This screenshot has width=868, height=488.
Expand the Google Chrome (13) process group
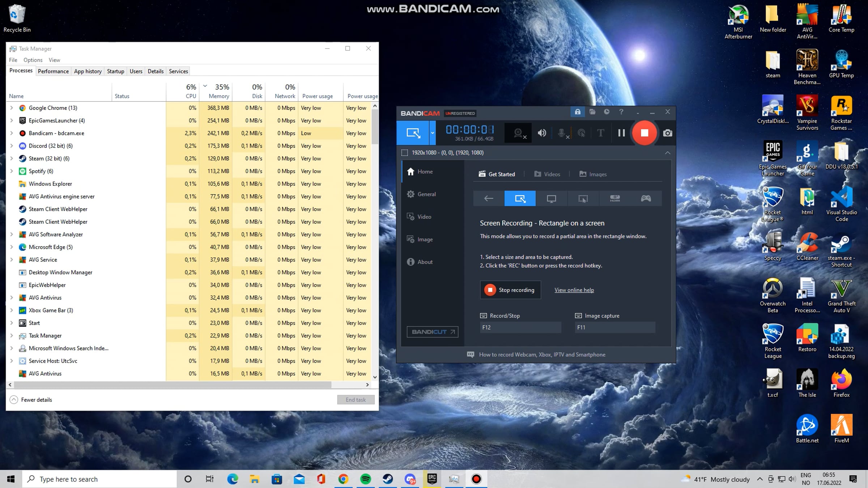12,108
